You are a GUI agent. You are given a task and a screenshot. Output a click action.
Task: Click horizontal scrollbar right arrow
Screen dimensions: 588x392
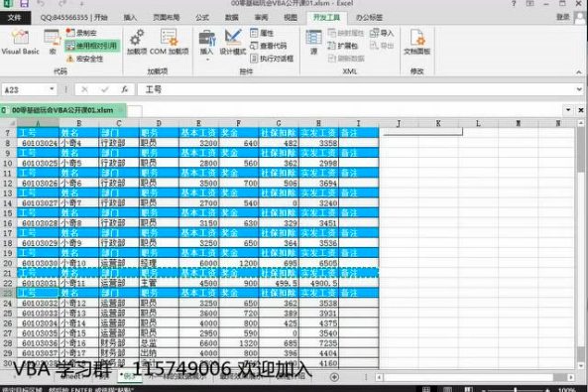pyautogui.click(x=571, y=377)
